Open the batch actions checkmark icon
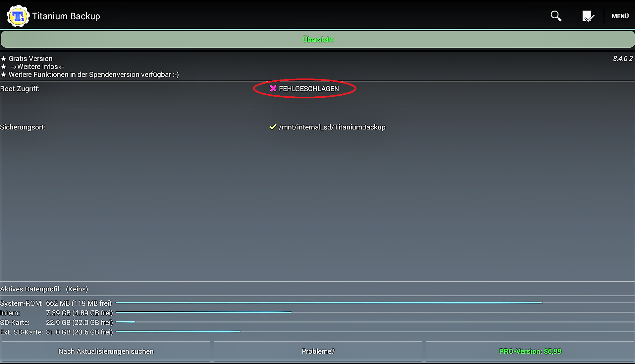Viewport: 635px width, 364px height. click(x=588, y=16)
